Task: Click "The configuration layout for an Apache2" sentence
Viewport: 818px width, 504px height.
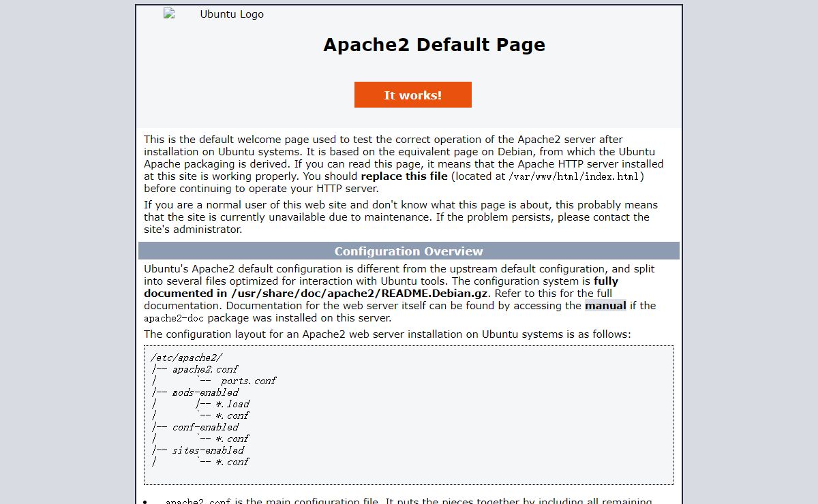Action: [x=387, y=334]
